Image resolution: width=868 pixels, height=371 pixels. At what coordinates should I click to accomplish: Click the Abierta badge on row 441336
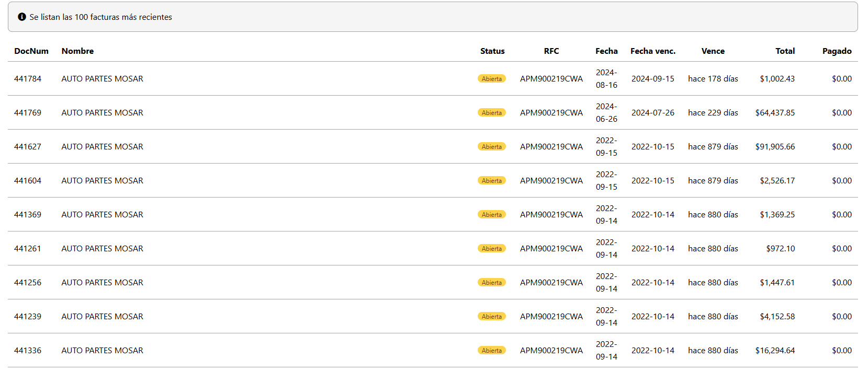point(491,351)
